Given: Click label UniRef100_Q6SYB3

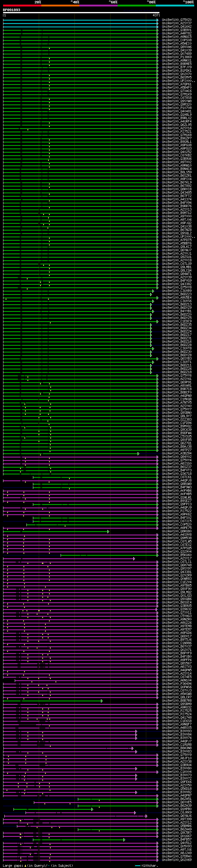Looking at the screenshot, I should tap(177, 358).
